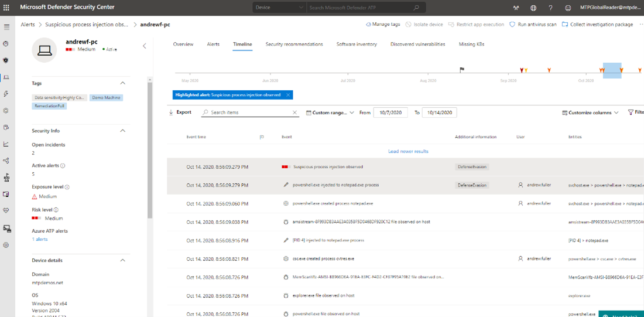Viewport: 644px width, 317px height.
Task: Click Isolate device action
Action: tap(424, 24)
